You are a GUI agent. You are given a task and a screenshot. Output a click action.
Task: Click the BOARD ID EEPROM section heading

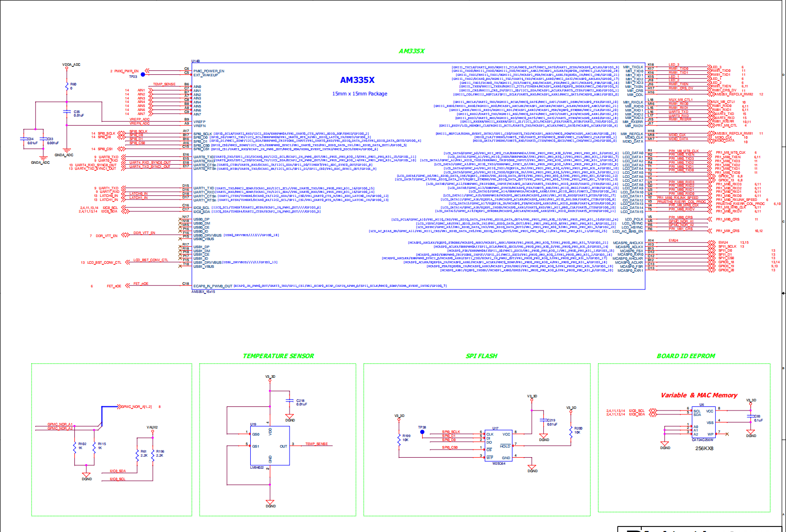click(x=686, y=356)
